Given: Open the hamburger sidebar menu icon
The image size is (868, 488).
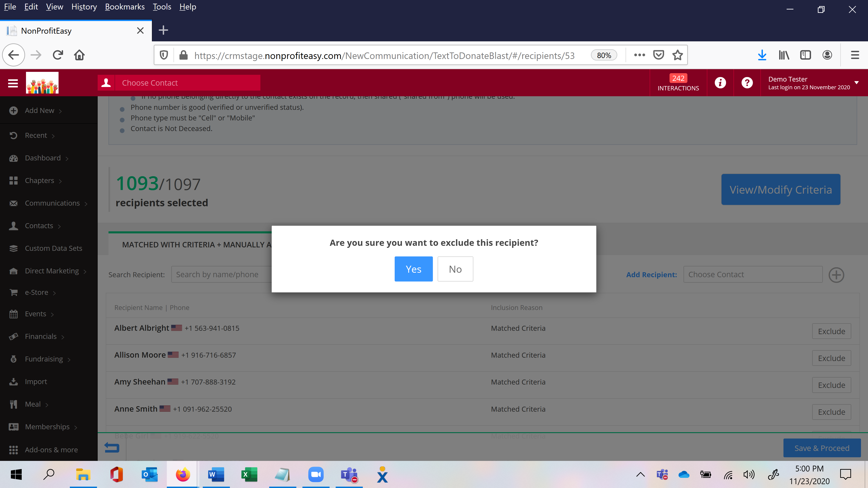Looking at the screenshot, I should [13, 83].
